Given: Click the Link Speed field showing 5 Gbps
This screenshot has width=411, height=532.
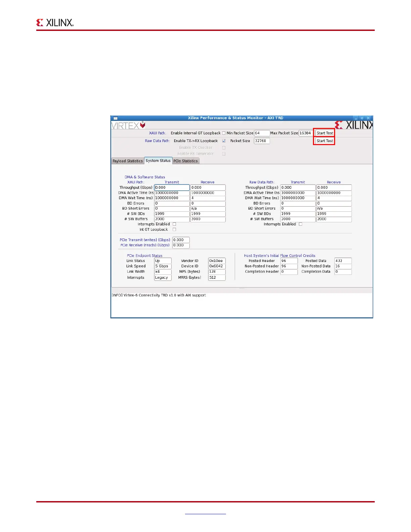Looking at the screenshot, I should pos(163,266).
